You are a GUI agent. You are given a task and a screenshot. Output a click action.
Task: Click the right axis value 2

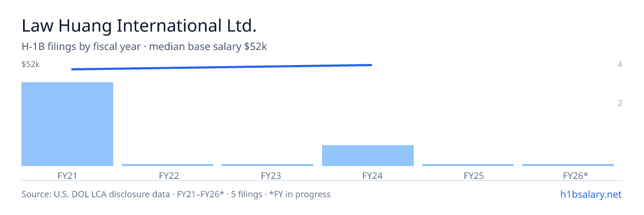620,103
